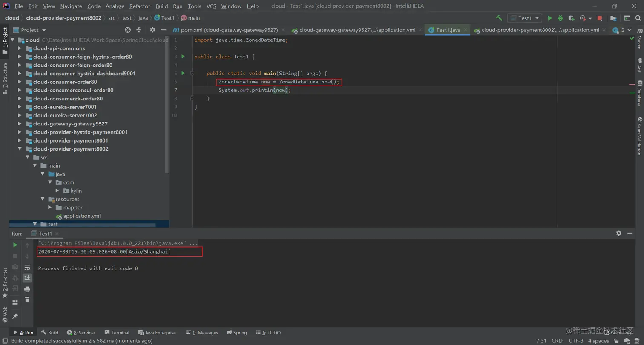Open the Refactor menu
Screen dimensions: 644x345
[140, 6]
